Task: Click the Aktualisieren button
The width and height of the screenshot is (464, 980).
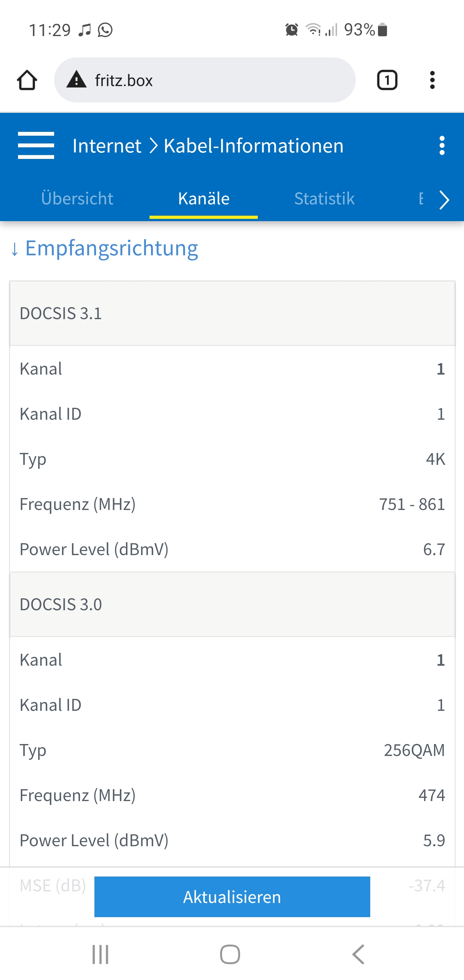Action: [x=232, y=897]
